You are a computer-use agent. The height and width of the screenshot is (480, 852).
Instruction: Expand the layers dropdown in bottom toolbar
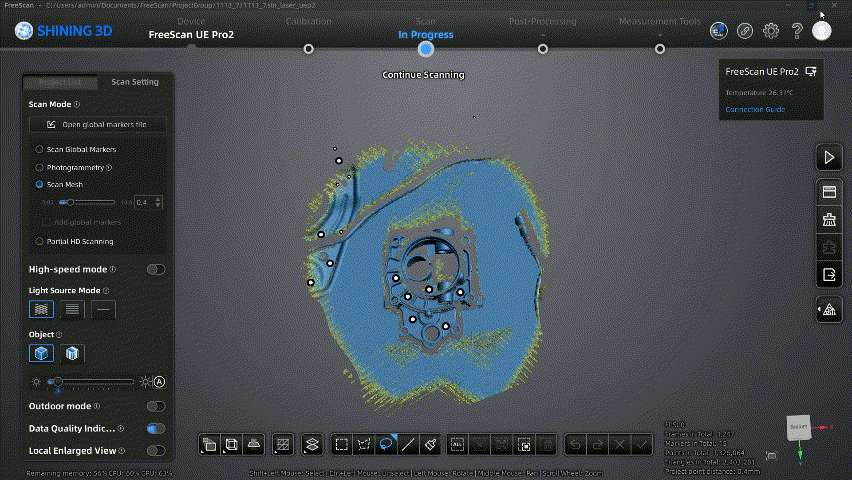312,443
